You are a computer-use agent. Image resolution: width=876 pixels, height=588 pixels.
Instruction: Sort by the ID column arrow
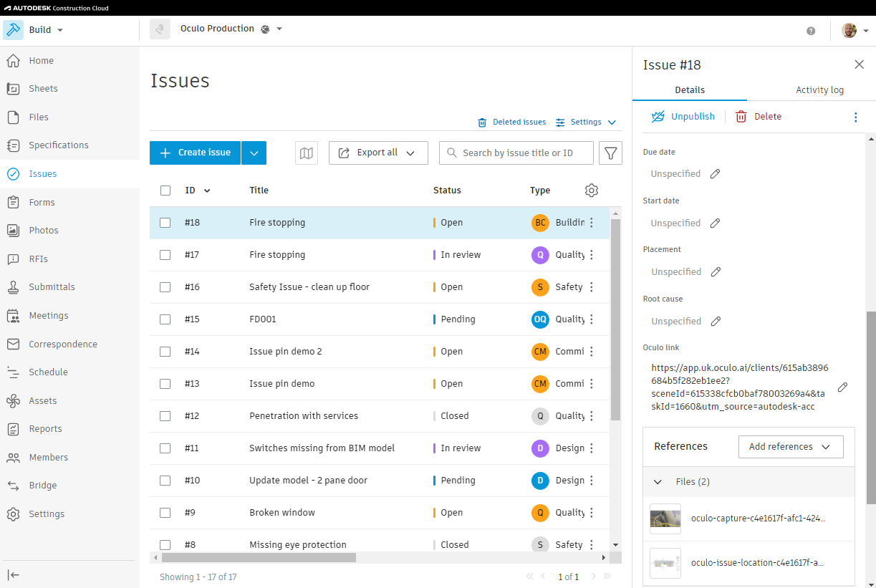pyautogui.click(x=207, y=191)
